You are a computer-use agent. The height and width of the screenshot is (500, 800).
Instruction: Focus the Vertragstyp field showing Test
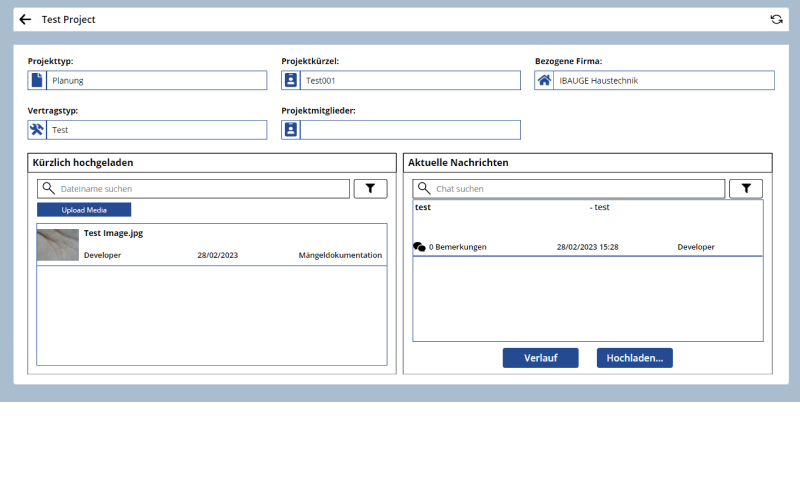tap(157, 130)
